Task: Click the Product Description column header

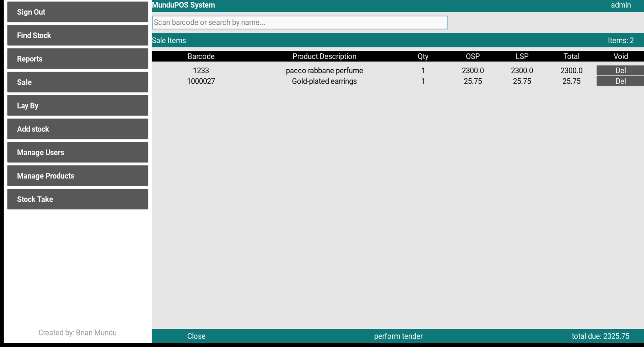Action: point(324,56)
